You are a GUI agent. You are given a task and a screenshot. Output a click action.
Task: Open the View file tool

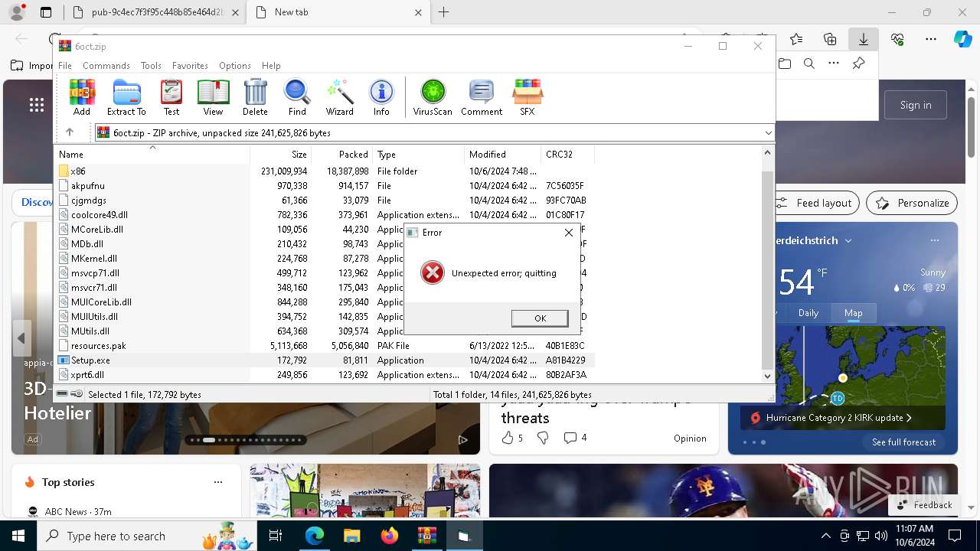[x=213, y=97]
